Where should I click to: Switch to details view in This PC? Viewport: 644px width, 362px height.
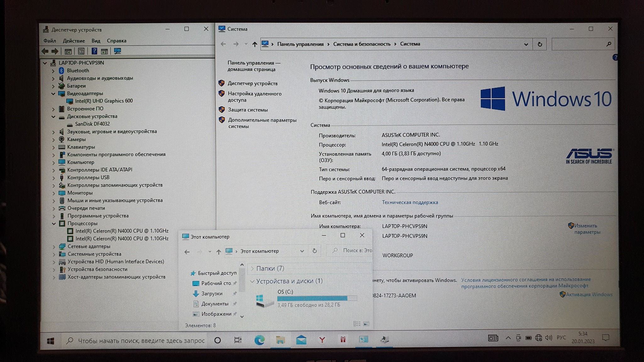[x=357, y=324]
